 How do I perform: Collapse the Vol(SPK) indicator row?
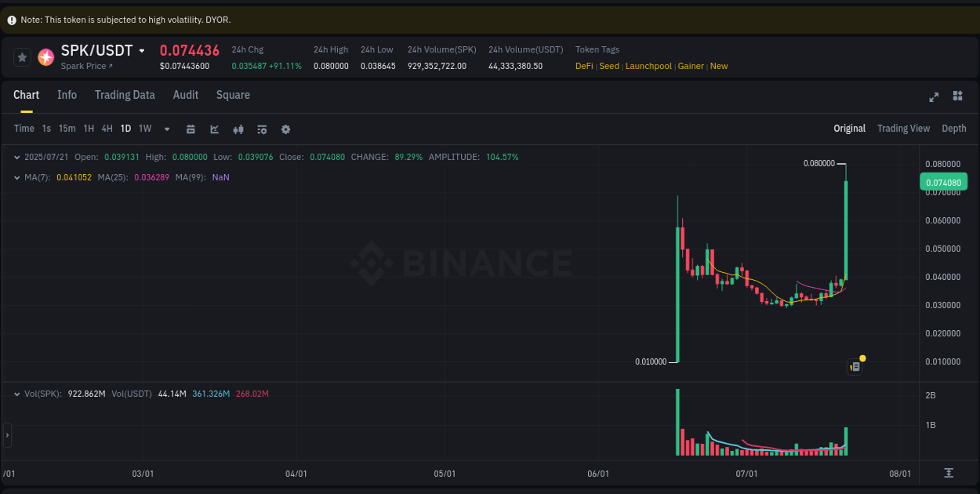17,394
